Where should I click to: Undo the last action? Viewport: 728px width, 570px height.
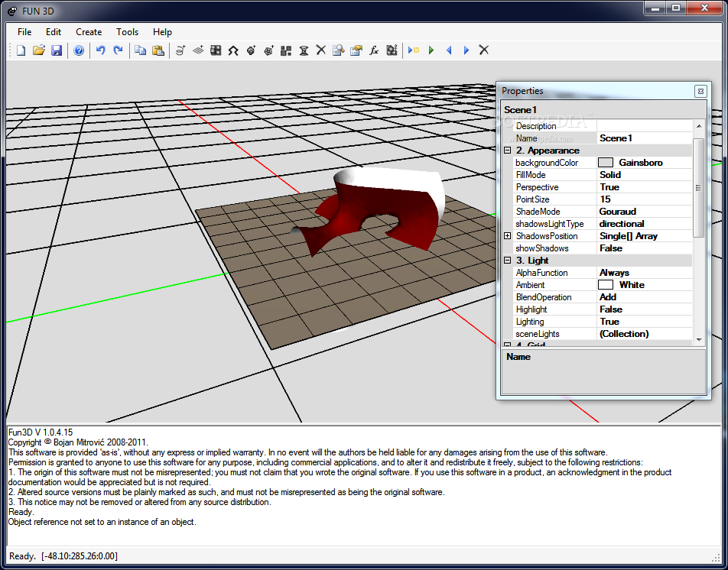[100, 50]
